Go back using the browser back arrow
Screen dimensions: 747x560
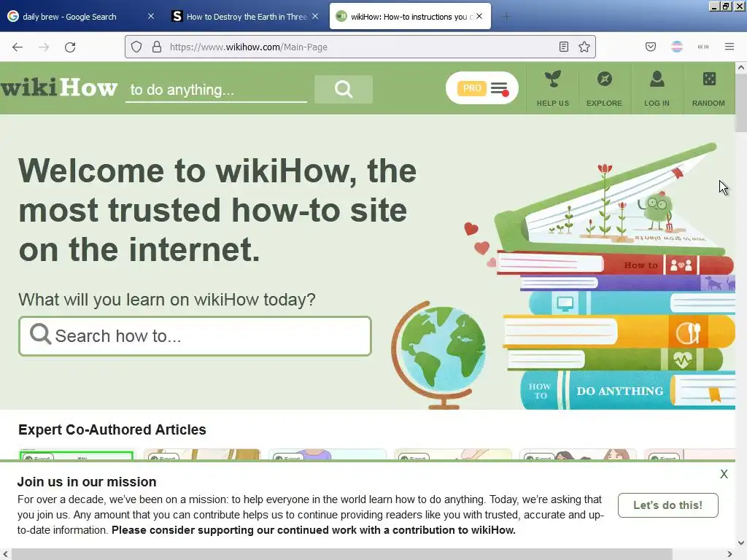click(x=18, y=47)
